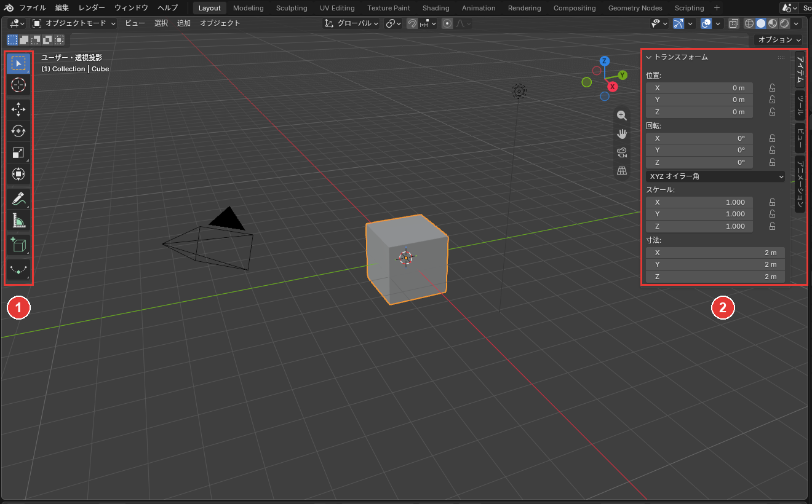Add a workspace with plus button

pos(717,8)
